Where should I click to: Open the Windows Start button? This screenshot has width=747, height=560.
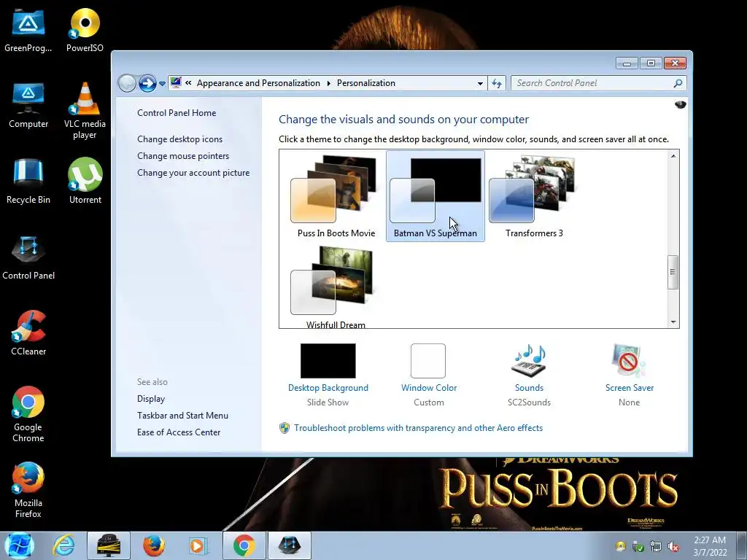click(19, 545)
